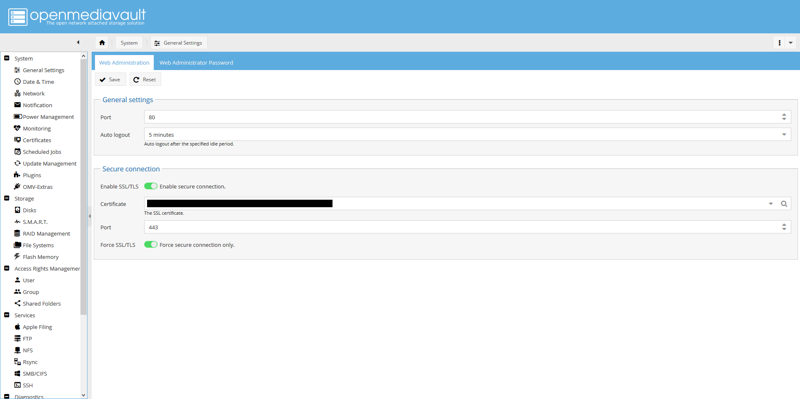Open the Certificate dropdown arrow

[x=771, y=204]
